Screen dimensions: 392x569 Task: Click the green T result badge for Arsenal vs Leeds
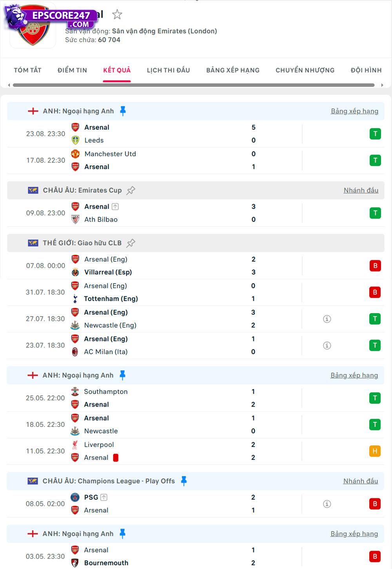[375, 133]
